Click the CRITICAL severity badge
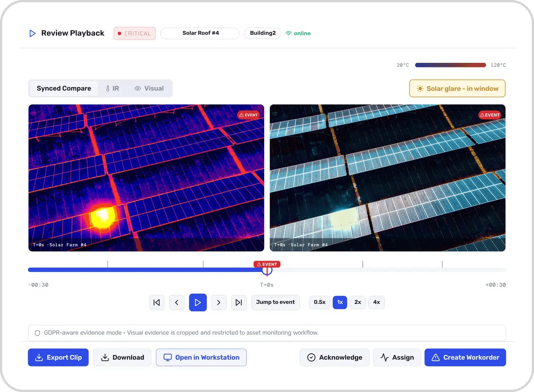 pos(135,33)
